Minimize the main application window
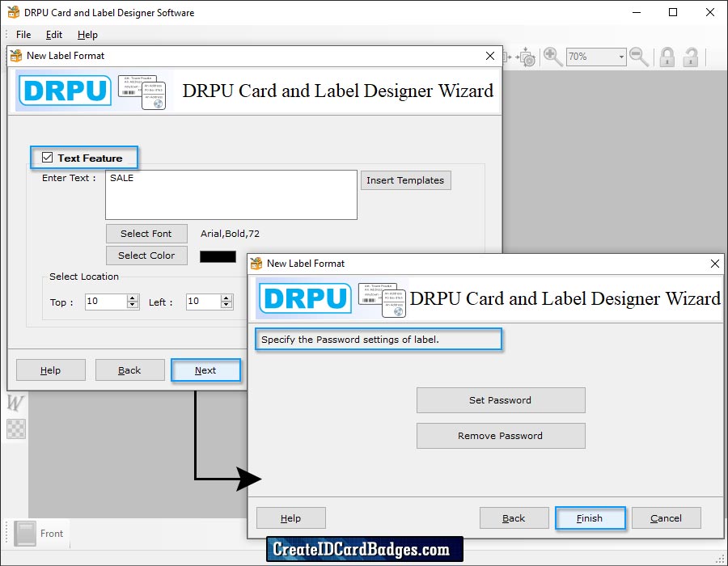The width and height of the screenshot is (728, 566). [x=637, y=12]
